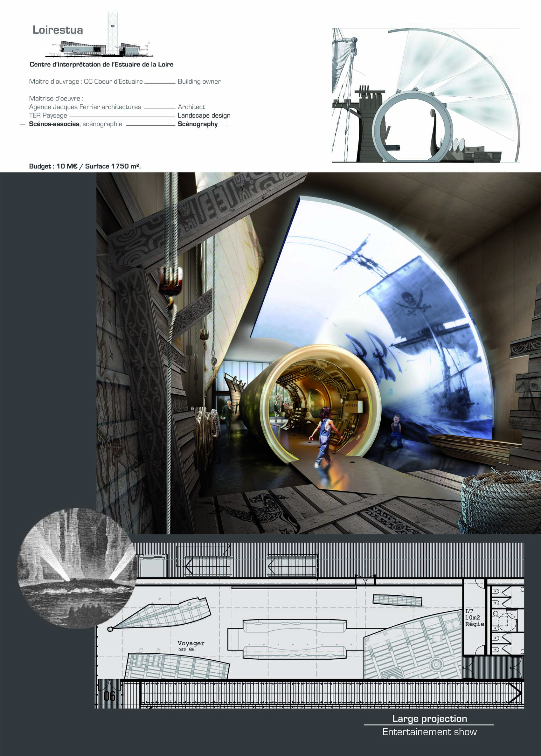Click the Entertainement show caption
This screenshot has height=756, width=541.
tap(429, 732)
